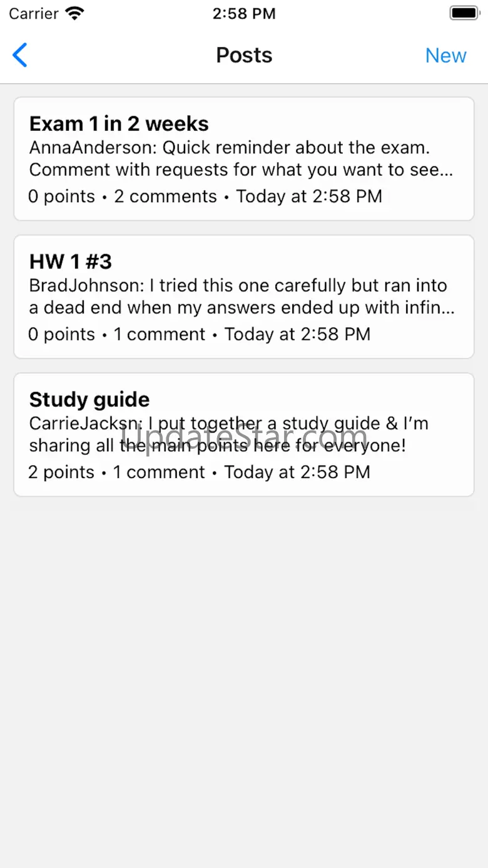Tap "1 comment" on the Study guide post
Viewport: 488px width, 868px height.
[159, 472]
